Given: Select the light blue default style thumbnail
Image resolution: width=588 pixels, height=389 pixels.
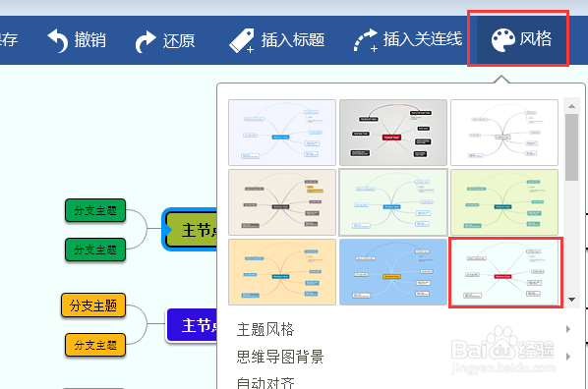Looking at the screenshot, I should click(x=282, y=133).
